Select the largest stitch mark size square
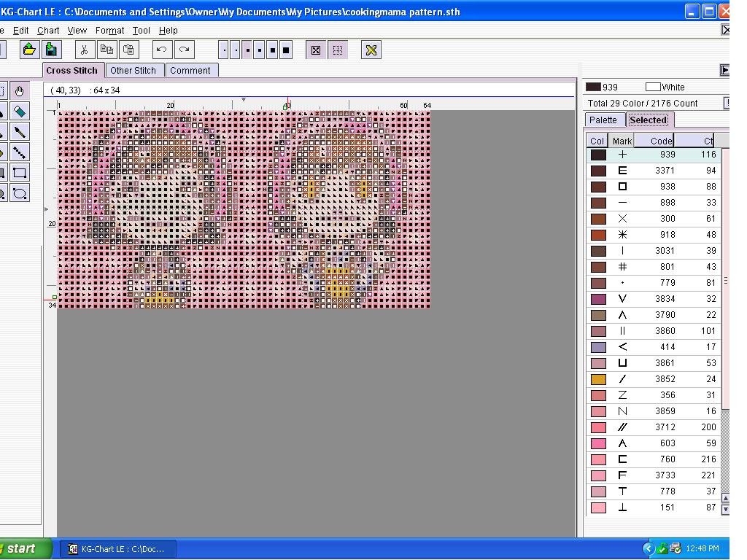This screenshot has width=747, height=560. point(287,50)
